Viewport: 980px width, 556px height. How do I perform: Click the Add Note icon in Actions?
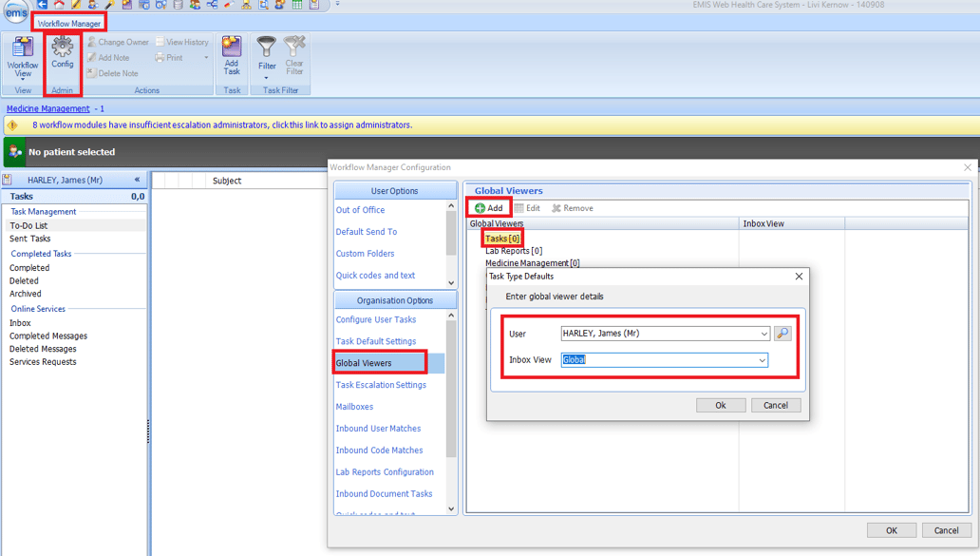[x=111, y=57]
